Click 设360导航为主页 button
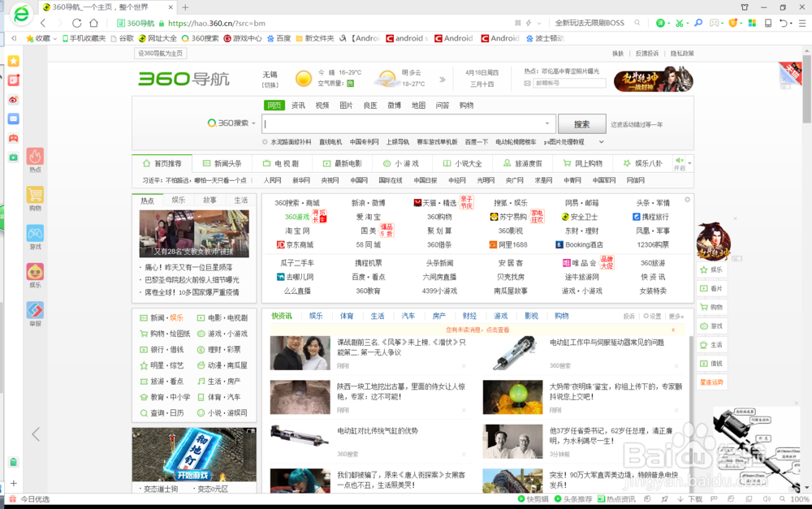812x509 pixels. [160, 54]
